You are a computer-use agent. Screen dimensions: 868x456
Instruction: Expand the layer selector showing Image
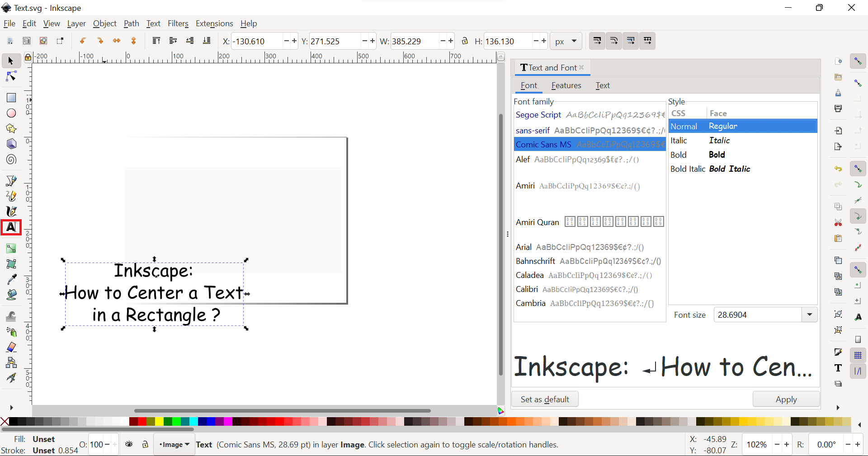174,444
